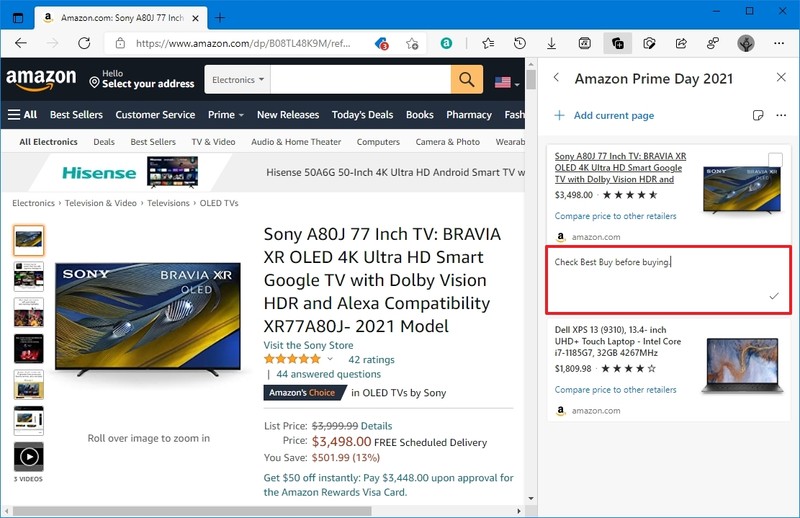The height and width of the screenshot is (518, 800).
Task: Select the first product image thumbnail
Action: point(29,240)
